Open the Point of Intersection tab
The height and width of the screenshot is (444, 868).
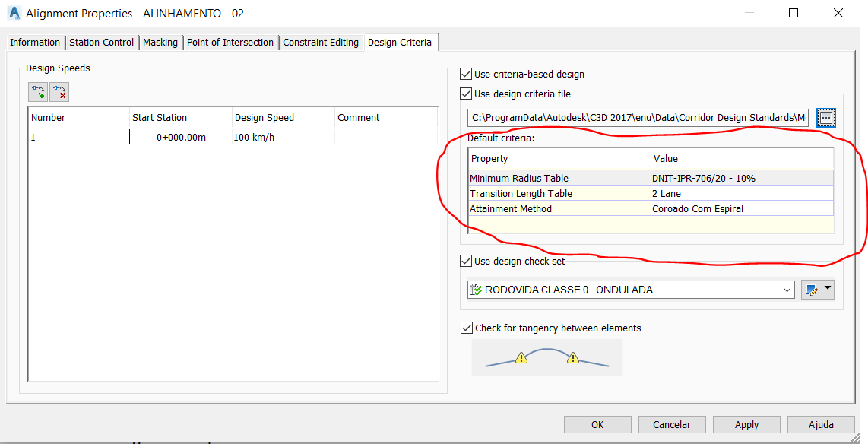(x=230, y=43)
